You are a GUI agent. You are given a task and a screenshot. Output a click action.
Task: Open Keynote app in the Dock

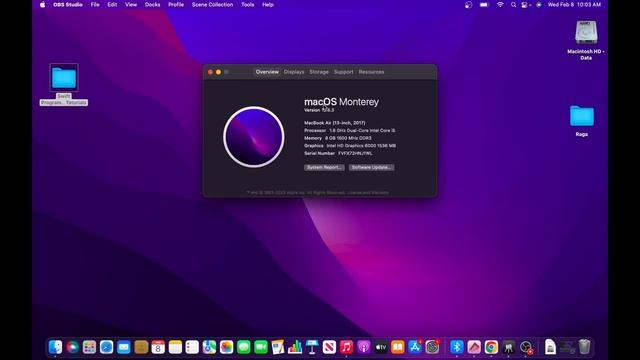click(x=312, y=347)
